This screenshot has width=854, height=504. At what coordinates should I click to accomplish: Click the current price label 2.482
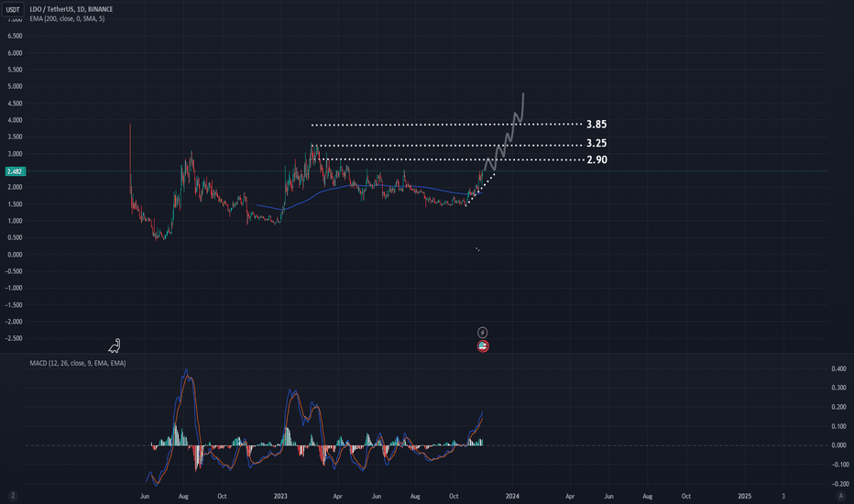click(x=14, y=171)
